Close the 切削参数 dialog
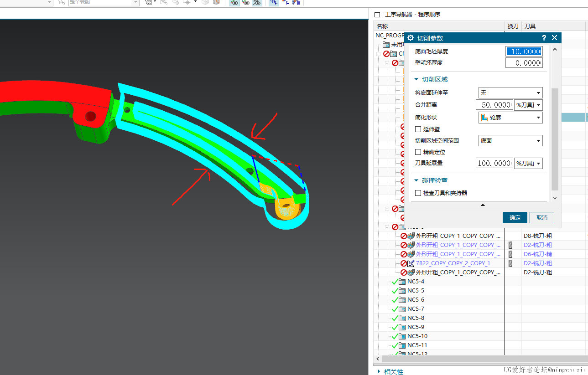Image resolution: width=588 pixels, height=375 pixels. pyautogui.click(x=555, y=38)
